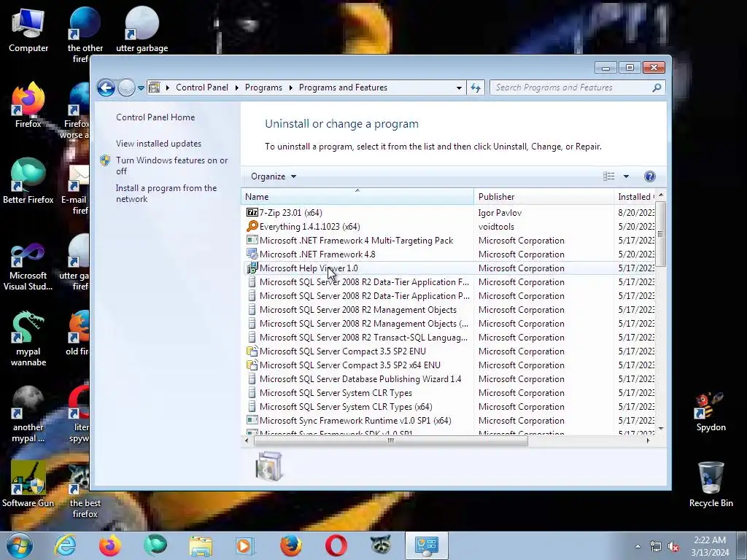Open Windows Media Player from taskbar
The height and width of the screenshot is (560, 747).
coord(246,545)
